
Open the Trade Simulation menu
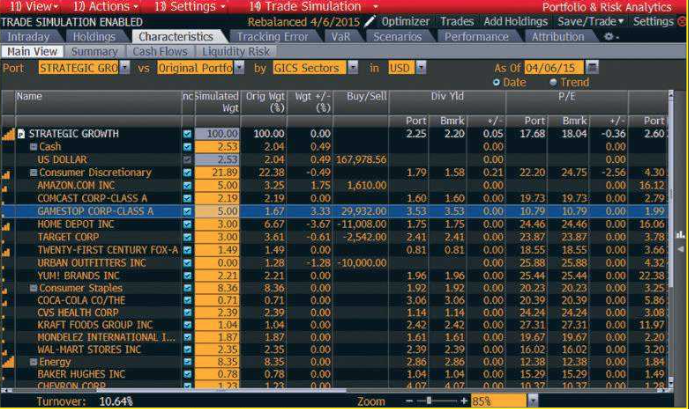coord(313,7)
